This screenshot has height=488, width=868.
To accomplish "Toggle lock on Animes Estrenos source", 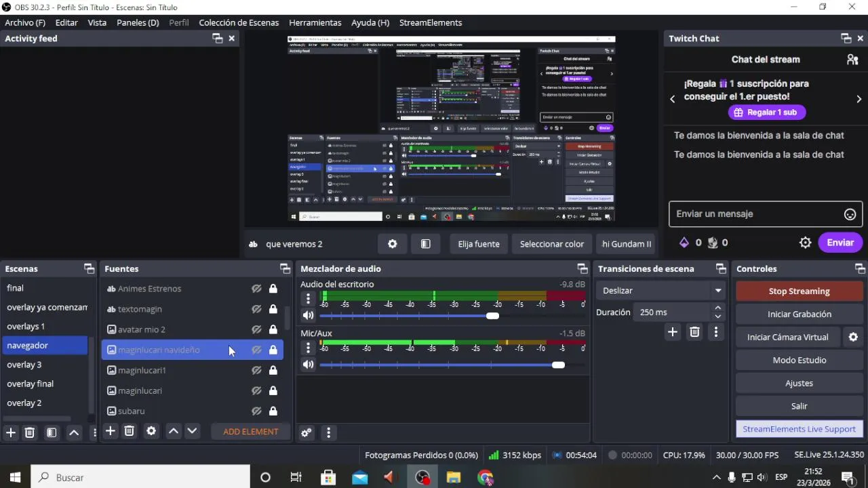I will (x=273, y=289).
